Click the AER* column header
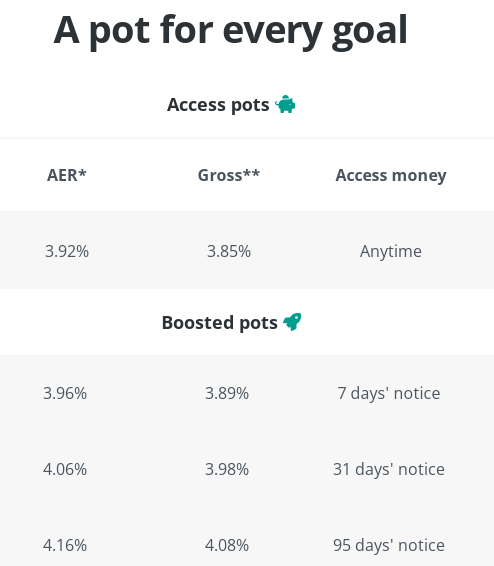The width and height of the screenshot is (494, 566). pyautogui.click(x=67, y=175)
